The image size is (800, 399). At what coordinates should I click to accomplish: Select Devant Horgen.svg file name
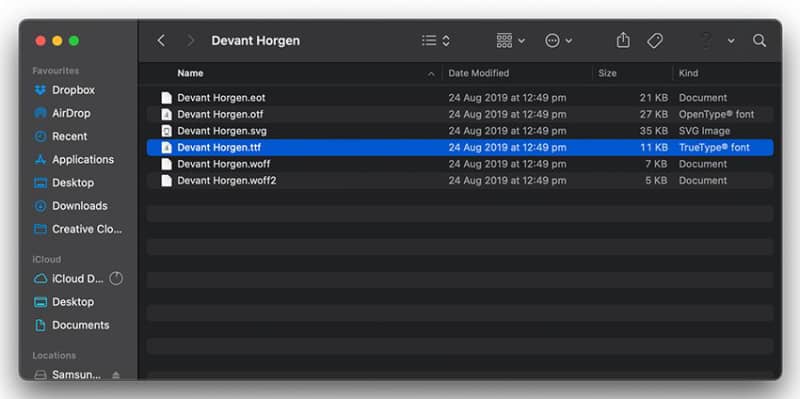click(222, 131)
